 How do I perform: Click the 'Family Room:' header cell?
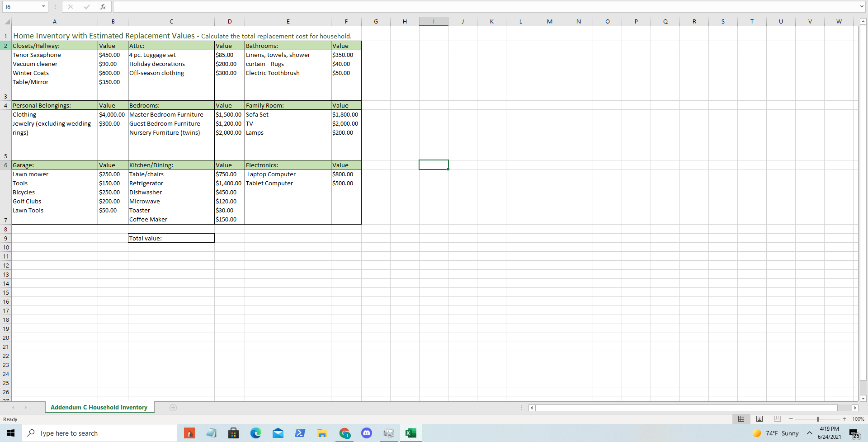pos(288,105)
